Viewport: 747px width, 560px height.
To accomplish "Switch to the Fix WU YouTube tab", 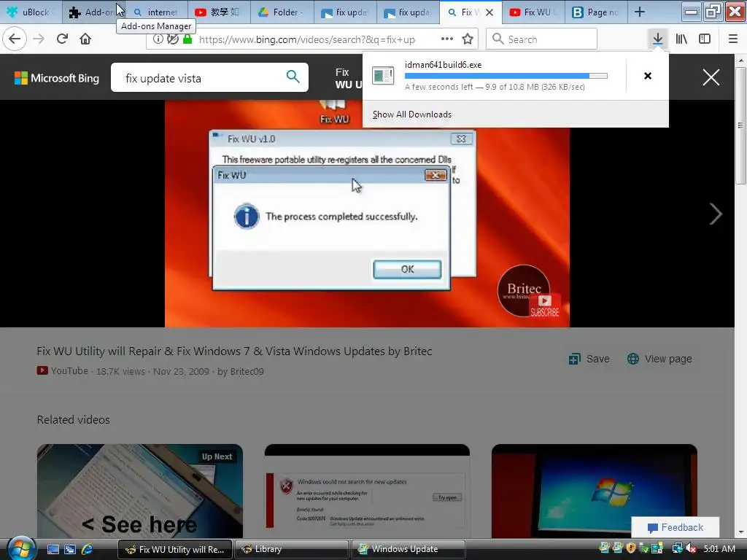I will click(533, 12).
